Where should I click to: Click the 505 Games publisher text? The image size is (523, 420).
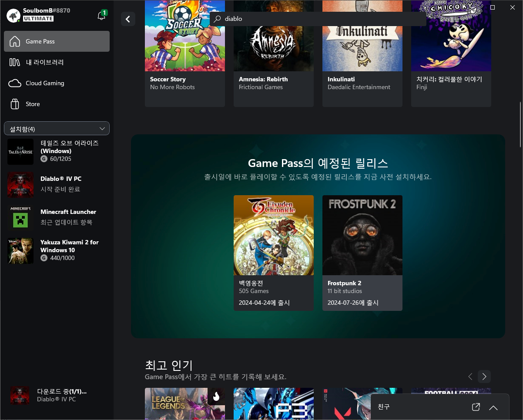coord(254,291)
